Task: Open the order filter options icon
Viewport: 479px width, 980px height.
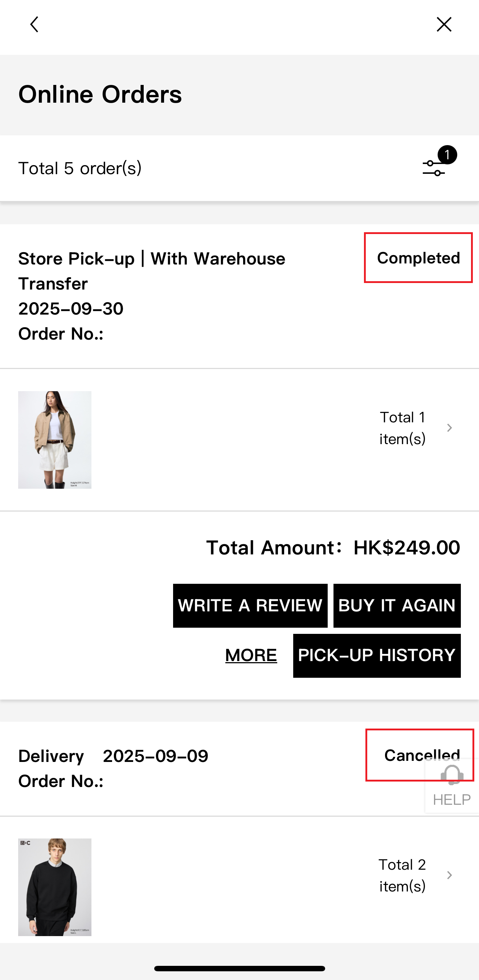Action: [x=434, y=168]
